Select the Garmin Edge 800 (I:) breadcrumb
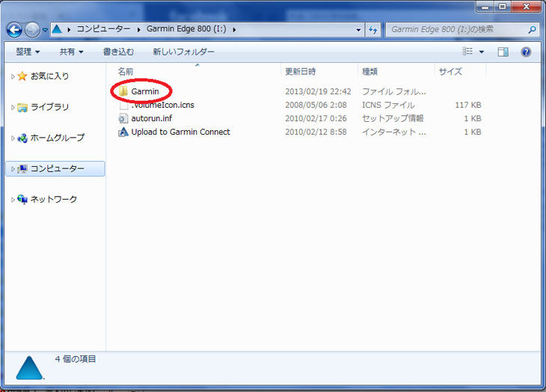This screenshot has height=392, width=546. coord(186,29)
